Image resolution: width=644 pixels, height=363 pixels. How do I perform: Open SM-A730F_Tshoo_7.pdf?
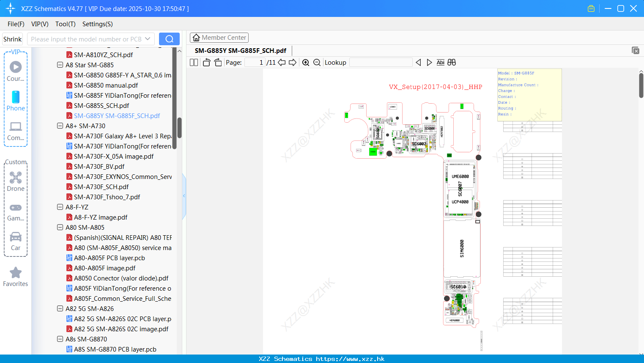click(103, 197)
